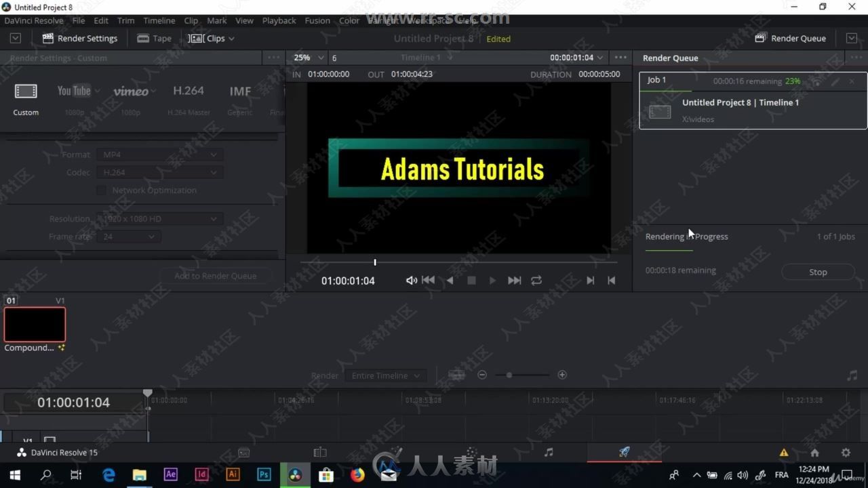Open the Codec H.264 dropdown
Image resolution: width=868 pixels, height=488 pixels.
[x=159, y=172]
